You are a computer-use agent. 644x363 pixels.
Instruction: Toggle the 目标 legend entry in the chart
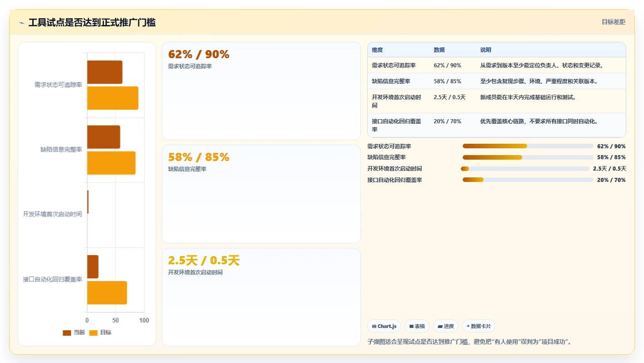pyautogui.click(x=100, y=333)
